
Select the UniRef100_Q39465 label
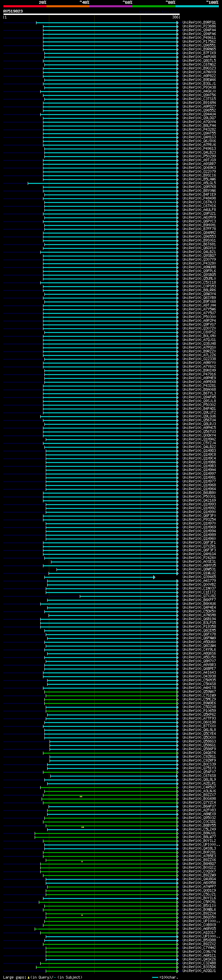[x=199, y=577]
